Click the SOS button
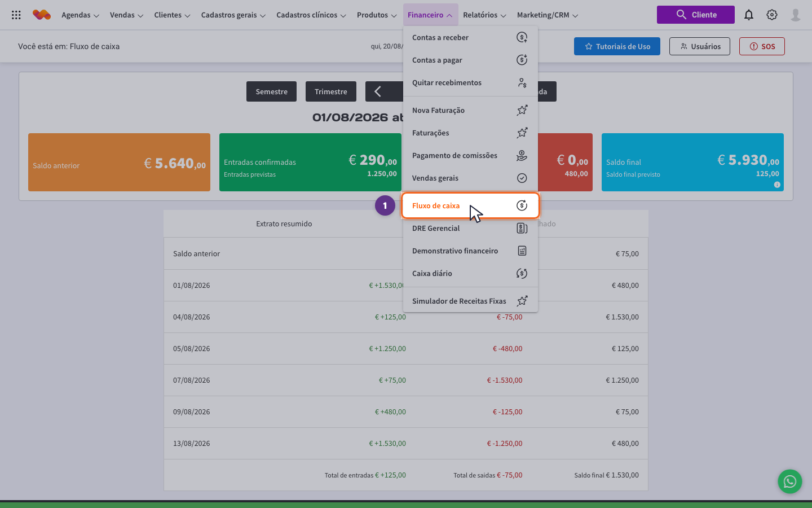The height and width of the screenshot is (508, 812). (x=762, y=46)
